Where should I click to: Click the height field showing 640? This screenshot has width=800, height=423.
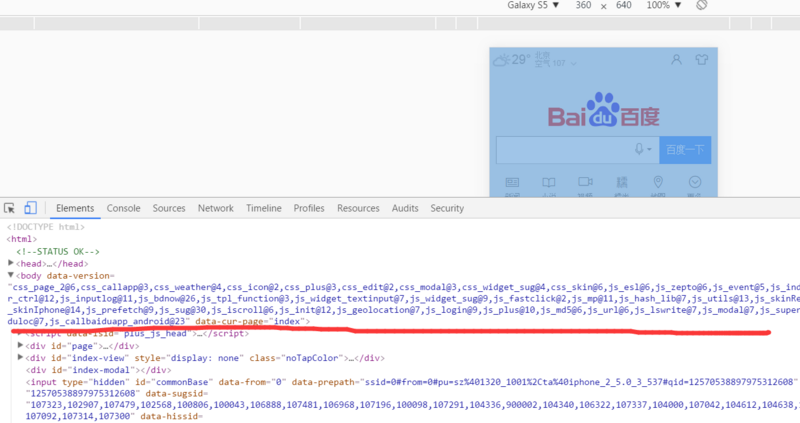point(623,5)
